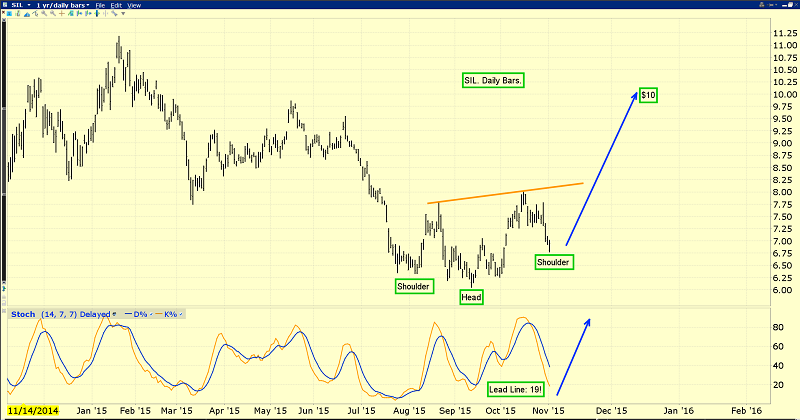800x420 pixels.
Task: Toggle the K% line checkbox
Action: point(181,314)
